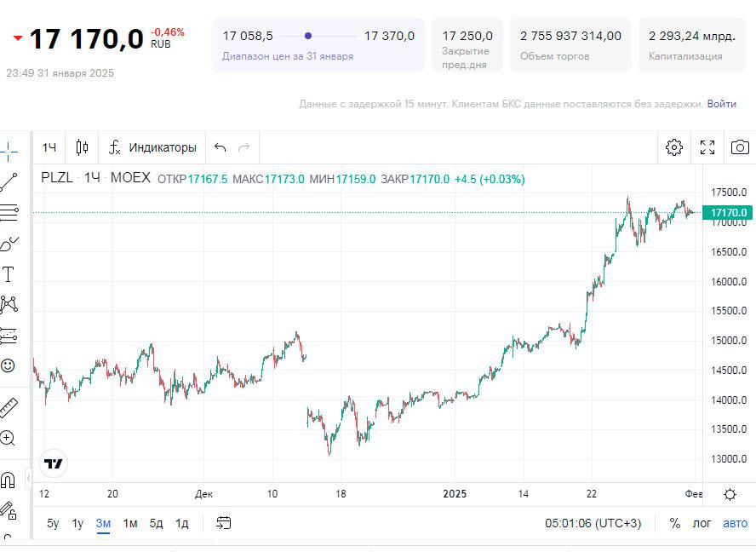Switch to the 5у time range
This screenshot has height=552, width=756.
point(53,523)
